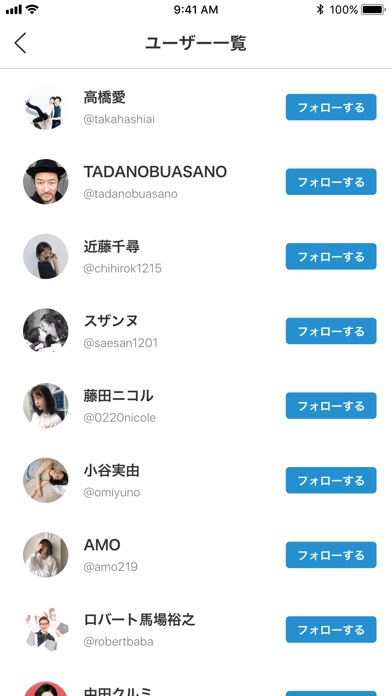
Task: Follow TADANOBUASANO with フォローする button
Action: [x=331, y=182]
